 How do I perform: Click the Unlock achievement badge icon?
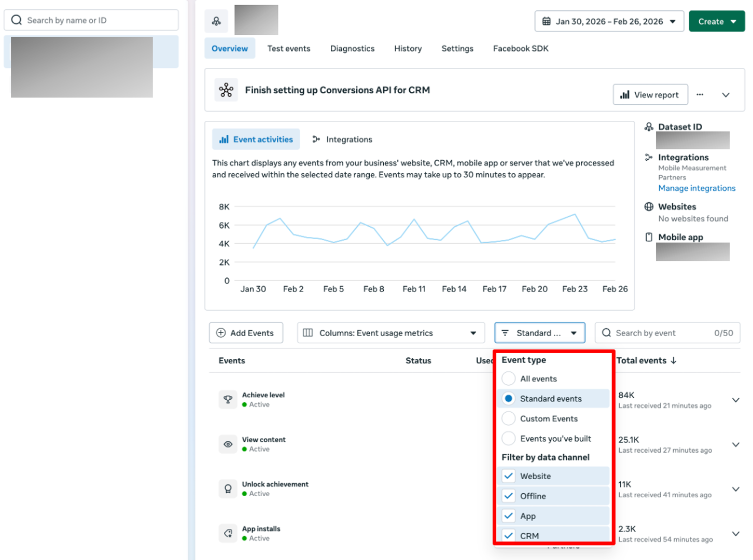pyautogui.click(x=228, y=489)
